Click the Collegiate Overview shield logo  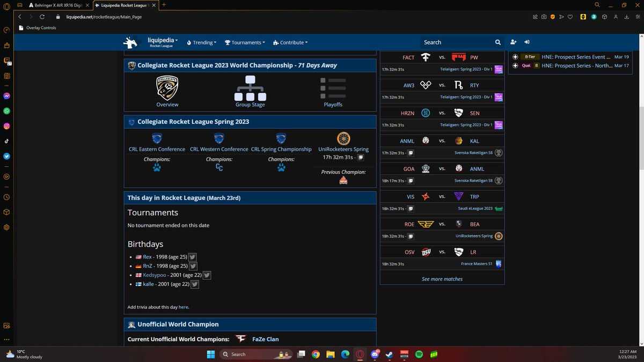[167, 88]
